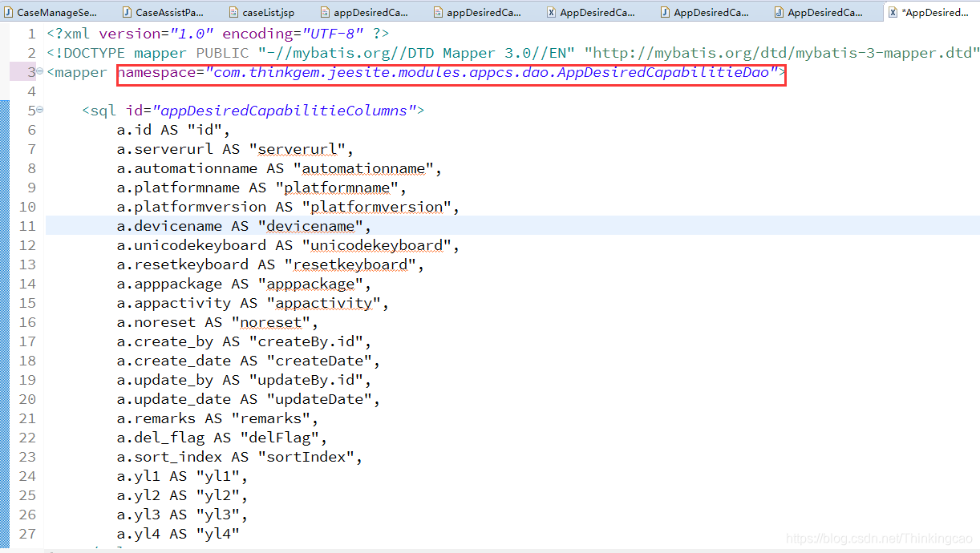Screen dimensions: 980x553
Task: Click the a.apppackage column line
Action: [x=244, y=284]
